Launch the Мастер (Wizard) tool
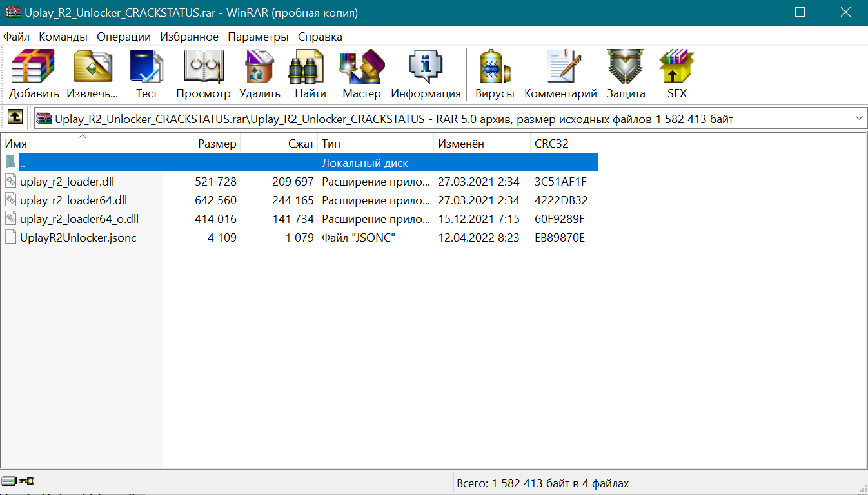Image resolution: width=868 pixels, height=495 pixels. click(362, 75)
